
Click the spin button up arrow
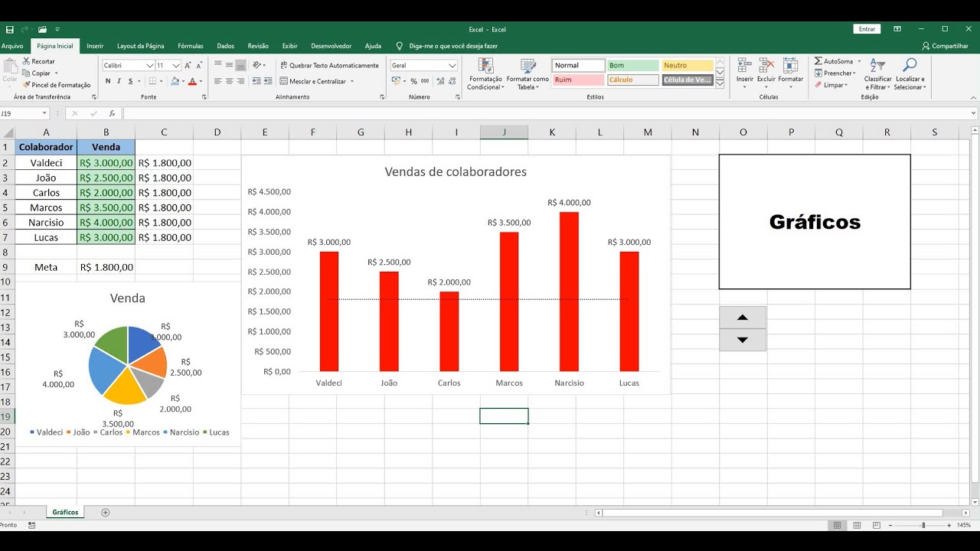point(743,318)
